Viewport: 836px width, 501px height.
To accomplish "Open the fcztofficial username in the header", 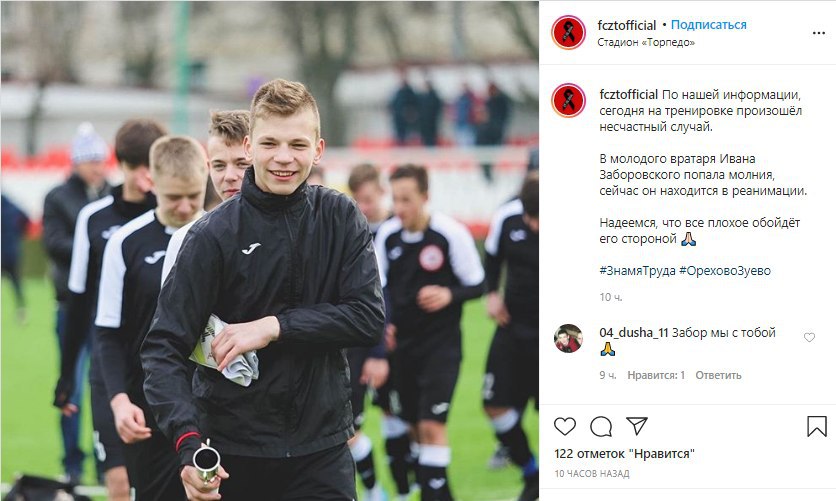I will [626, 25].
